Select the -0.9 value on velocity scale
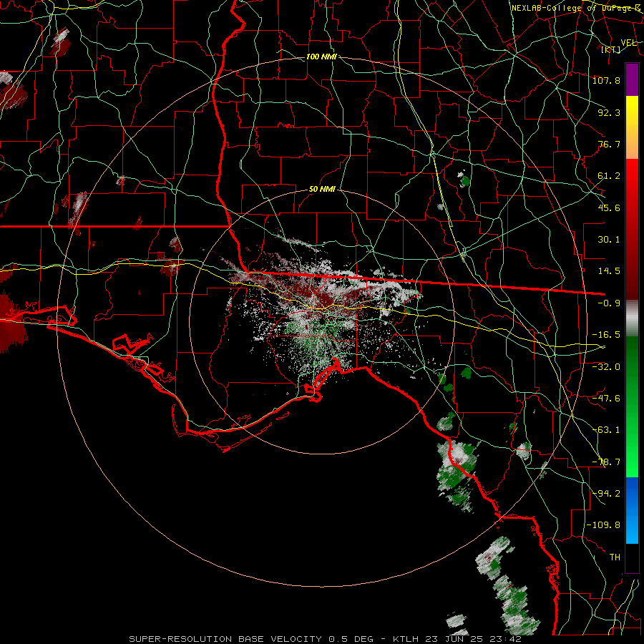The width and height of the screenshot is (644, 644). 609,303
